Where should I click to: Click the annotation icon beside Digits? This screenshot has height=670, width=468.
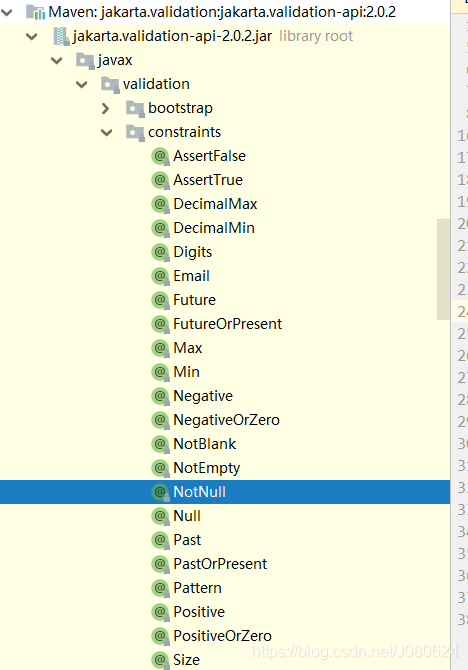[160, 252]
